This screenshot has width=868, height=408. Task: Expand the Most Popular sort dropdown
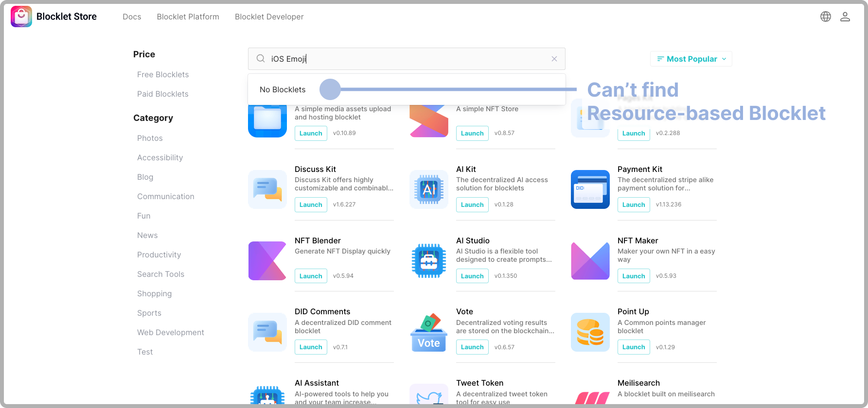click(691, 59)
